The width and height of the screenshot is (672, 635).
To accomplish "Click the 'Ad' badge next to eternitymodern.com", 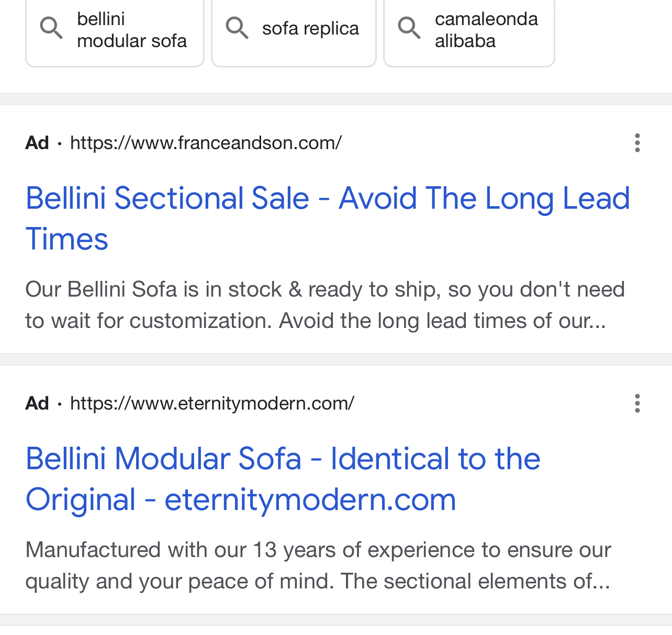I will (37, 403).
